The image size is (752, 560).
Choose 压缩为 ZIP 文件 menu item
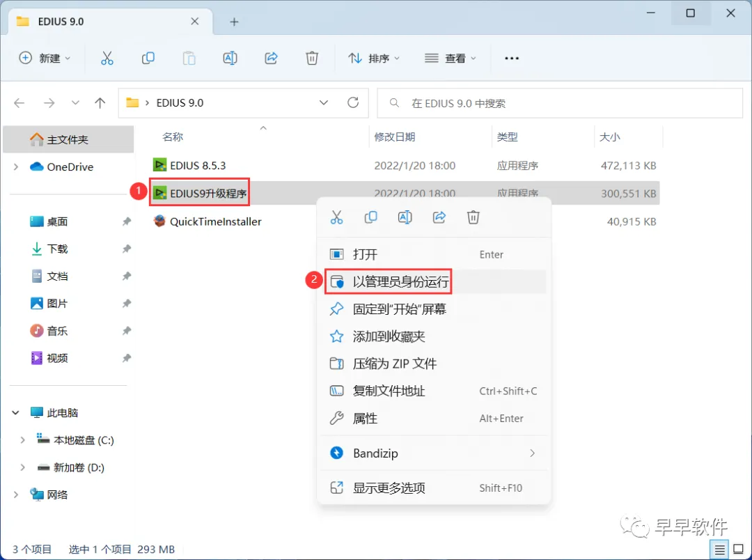click(434, 364)
